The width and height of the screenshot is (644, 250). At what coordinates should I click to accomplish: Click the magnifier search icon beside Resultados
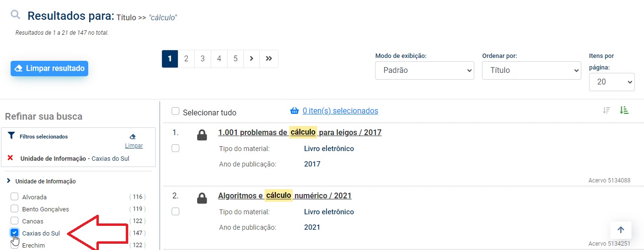pos(15,15)
